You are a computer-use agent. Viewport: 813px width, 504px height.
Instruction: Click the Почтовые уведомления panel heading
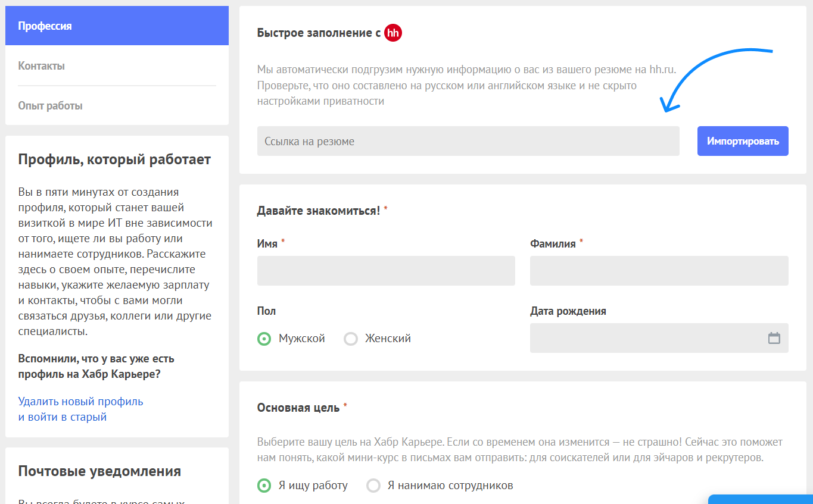99,472
